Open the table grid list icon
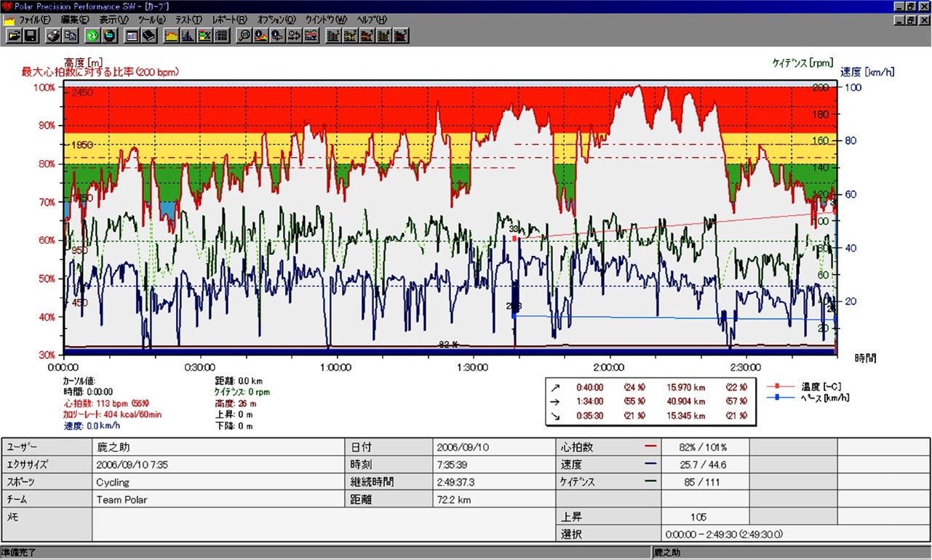Image resolution: width=932 pixels, height=560 pixels. 222,36
